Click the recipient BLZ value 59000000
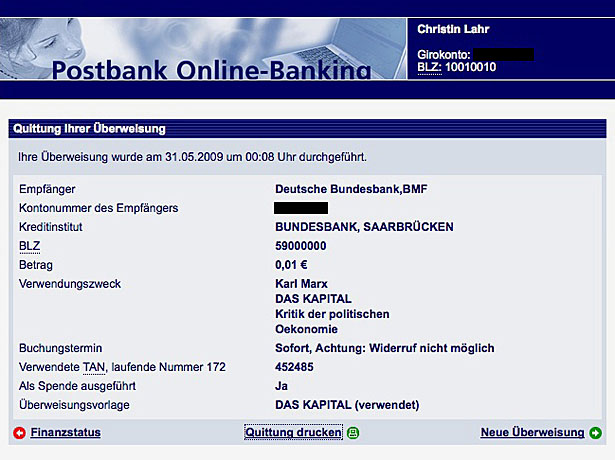The width and height of the screenshot is (615, 460). [300, 245]
